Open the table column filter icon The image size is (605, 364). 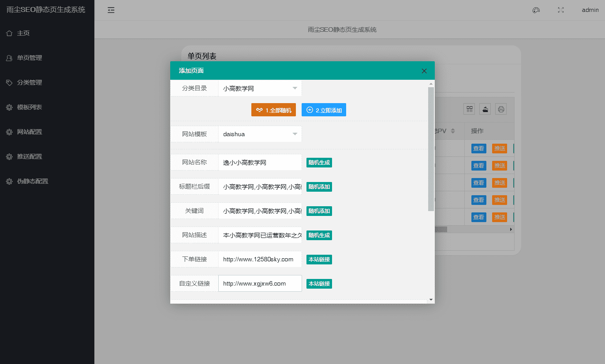[470, 109]
